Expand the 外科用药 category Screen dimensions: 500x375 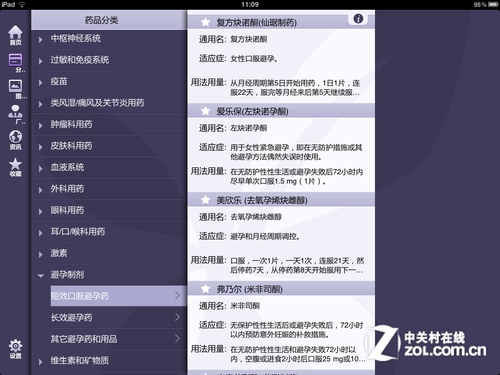click(109, 189)
